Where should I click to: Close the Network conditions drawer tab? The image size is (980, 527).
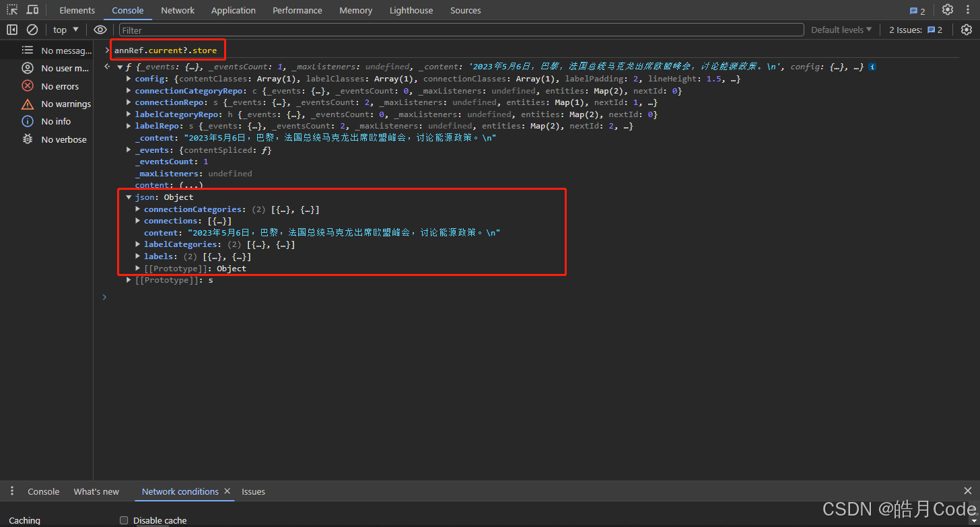(x=228, y=491)
